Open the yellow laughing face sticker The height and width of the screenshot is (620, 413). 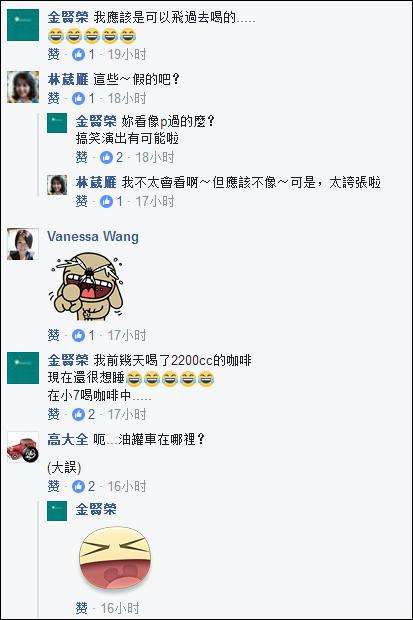point(115,558)
